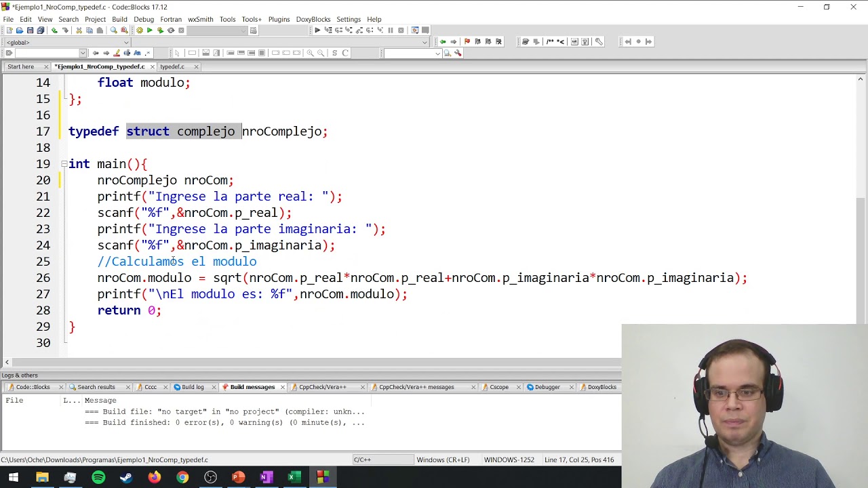Open the DoxyBlocks menu

pos(313,19)
